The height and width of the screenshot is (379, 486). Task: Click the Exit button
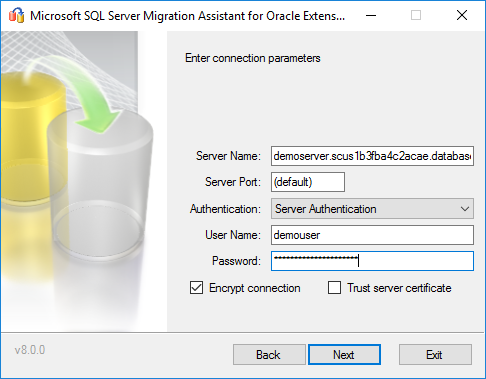pyautogui.click(x=435, y=354)
